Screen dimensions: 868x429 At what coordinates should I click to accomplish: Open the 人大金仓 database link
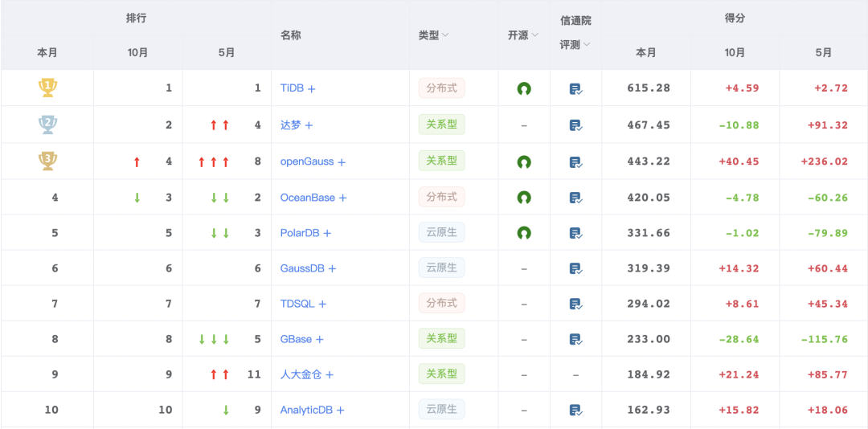tap(301, 374)
